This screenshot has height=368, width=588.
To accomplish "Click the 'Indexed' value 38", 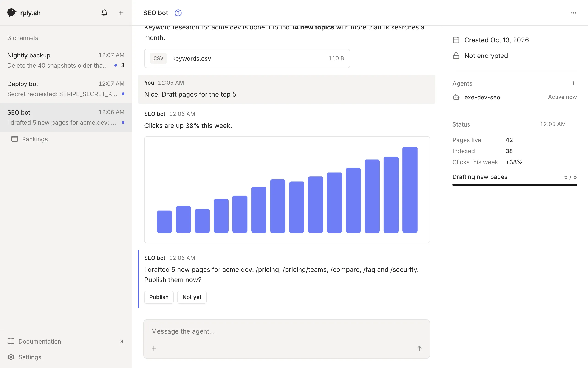I will point(509,151).
